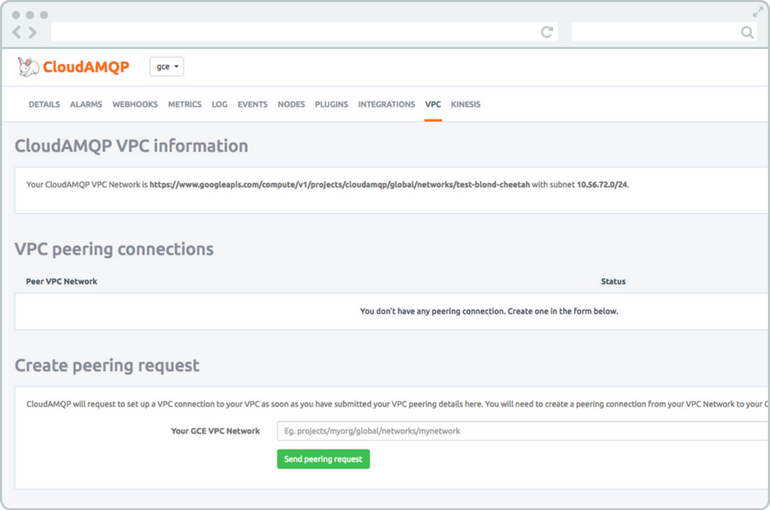
Task: Switch to the PLUGINS tab
Action: pos(331,104)
